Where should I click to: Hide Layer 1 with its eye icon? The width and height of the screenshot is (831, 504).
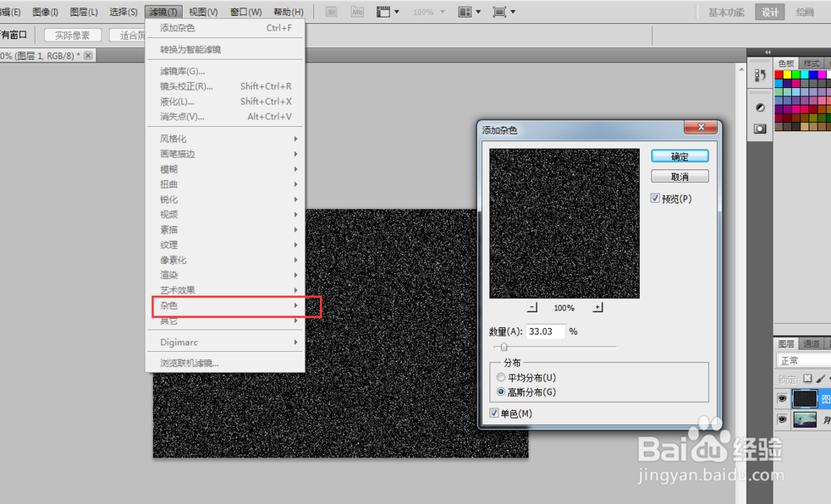[782, 399]
